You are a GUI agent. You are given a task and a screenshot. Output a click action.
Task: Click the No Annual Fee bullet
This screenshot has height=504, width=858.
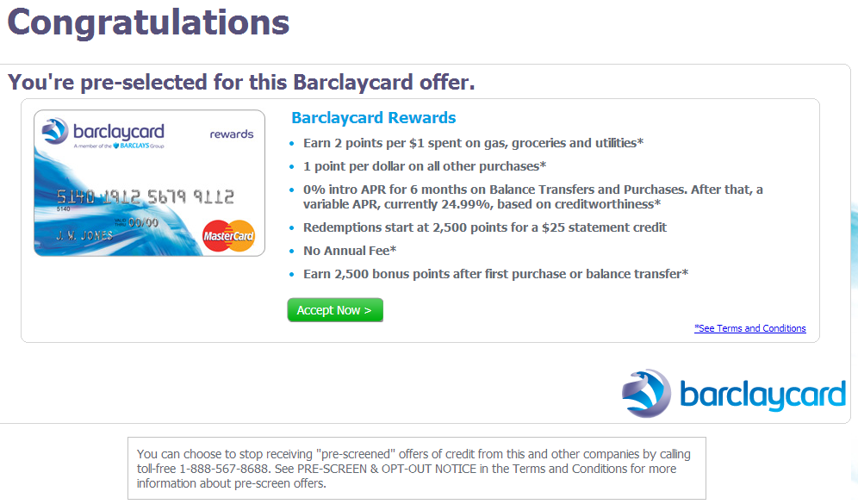click(x=349, y=251)
